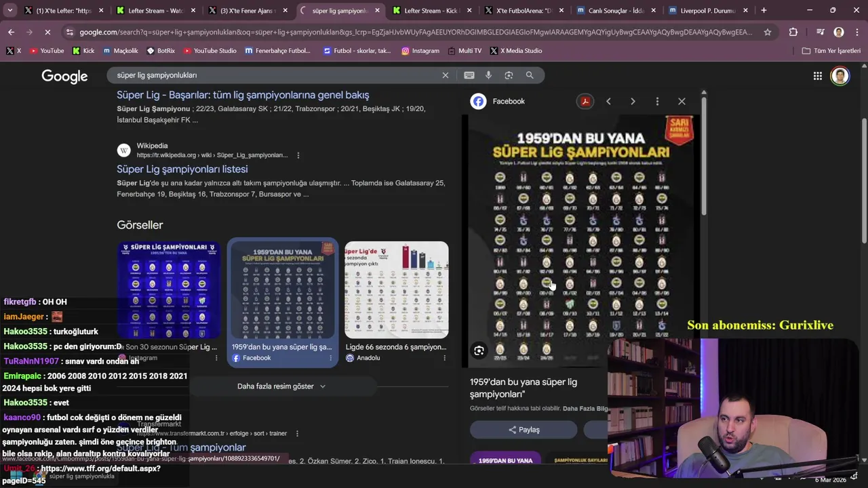Open the more options for the Wikipedia result
The width and height of the screenshot is (868, 488).
(298, 155)
